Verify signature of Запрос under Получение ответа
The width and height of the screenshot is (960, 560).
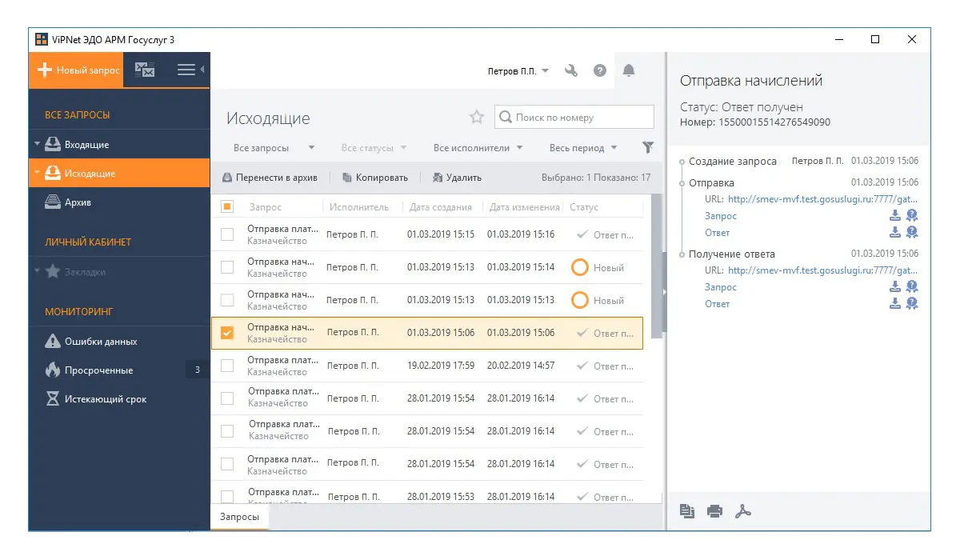tap(912, 286)
